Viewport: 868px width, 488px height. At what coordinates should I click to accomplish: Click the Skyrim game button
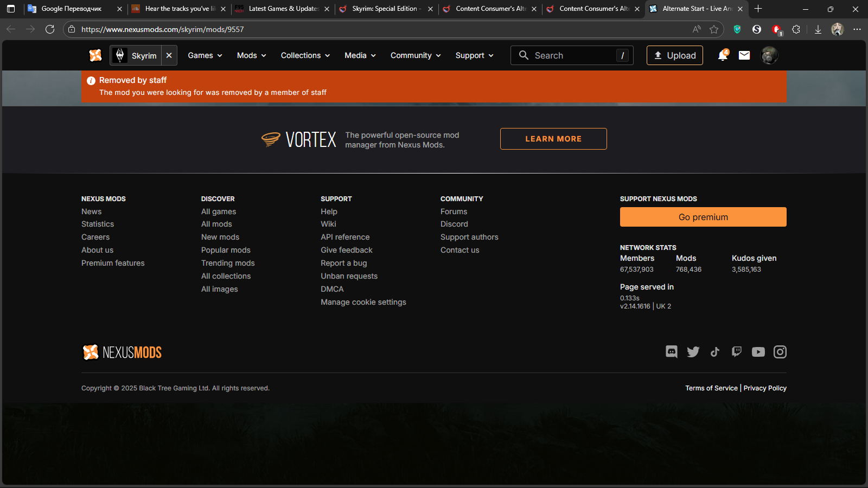(136, 55)
